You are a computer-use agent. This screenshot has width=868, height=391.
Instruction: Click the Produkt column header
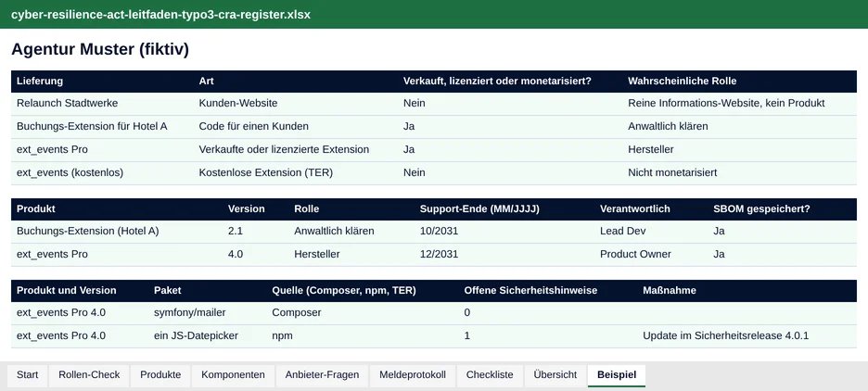36,209
